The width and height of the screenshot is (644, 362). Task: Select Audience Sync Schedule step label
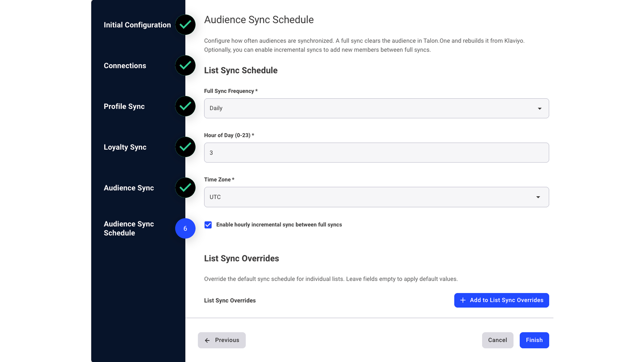129,228
